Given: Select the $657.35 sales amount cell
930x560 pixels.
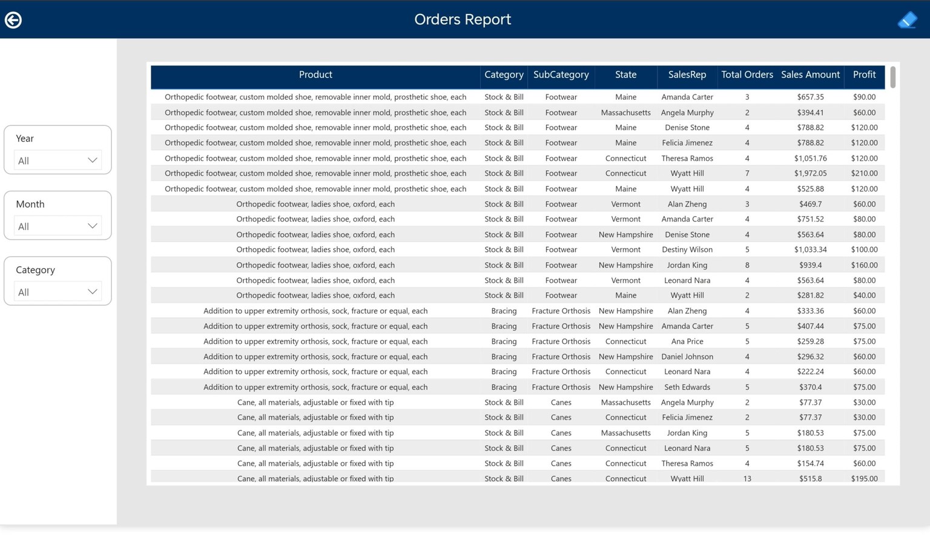Looking at the screenshot, I should [810, 97].
